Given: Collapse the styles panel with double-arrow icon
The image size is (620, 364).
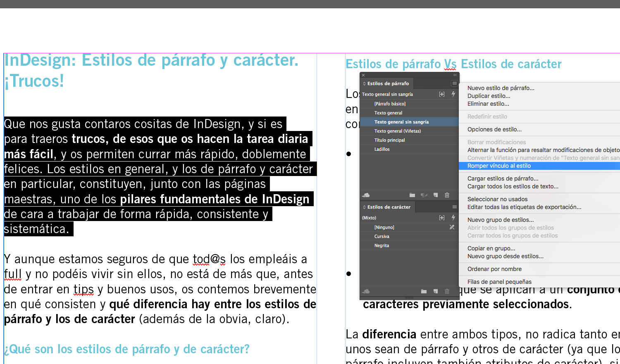Looking at the screenshot, I should (x=455, y=75).
